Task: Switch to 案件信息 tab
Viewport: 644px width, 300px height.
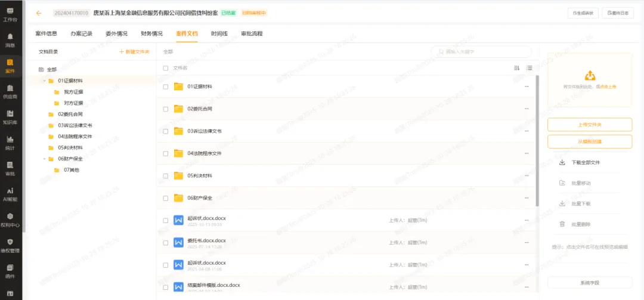Action: click(47, 34)
